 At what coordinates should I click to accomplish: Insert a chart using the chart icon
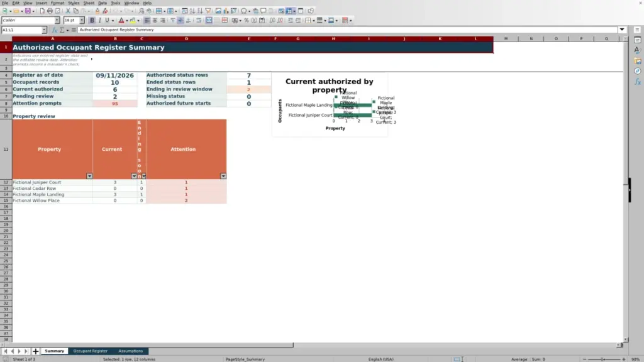pyautogui.click(x=226, y=11)
